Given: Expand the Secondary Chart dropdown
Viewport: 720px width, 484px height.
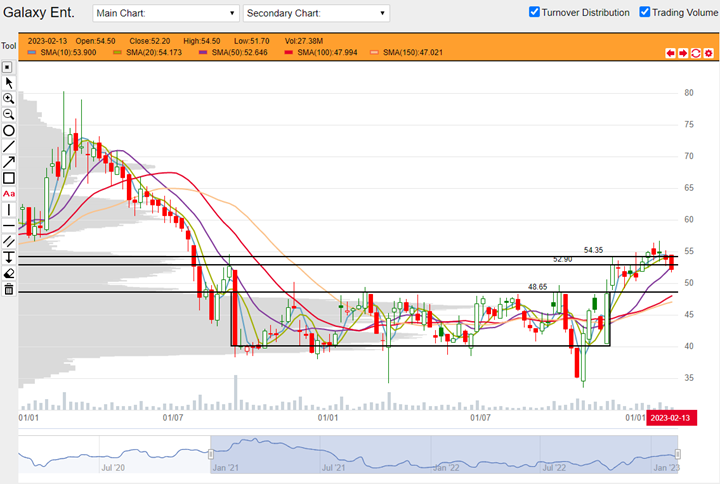Looking at the screenshot, I should click(316, 13).
